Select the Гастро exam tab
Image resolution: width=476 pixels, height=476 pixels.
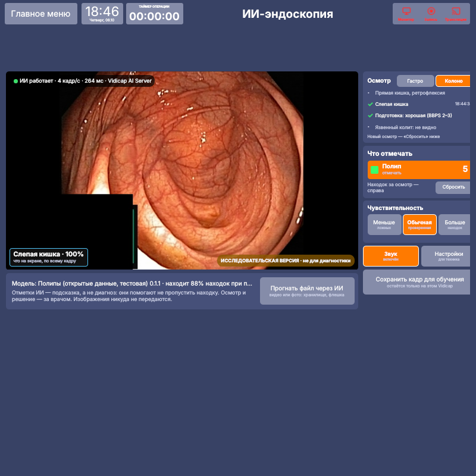point(415,81)
